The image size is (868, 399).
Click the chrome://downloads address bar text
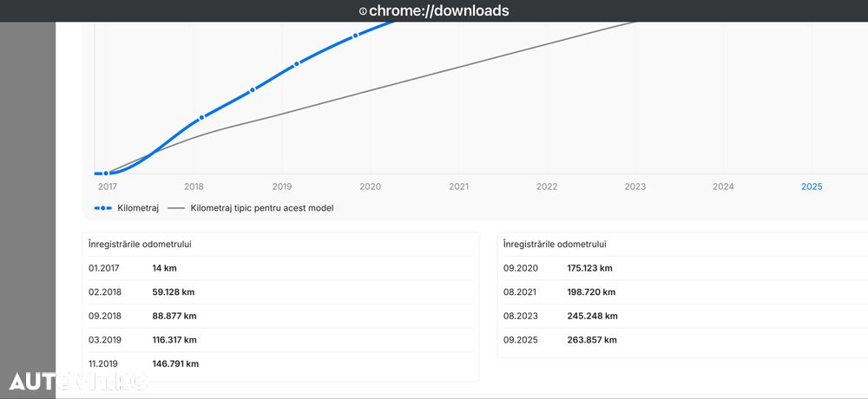pyautogui.click(x=438, y=11)
